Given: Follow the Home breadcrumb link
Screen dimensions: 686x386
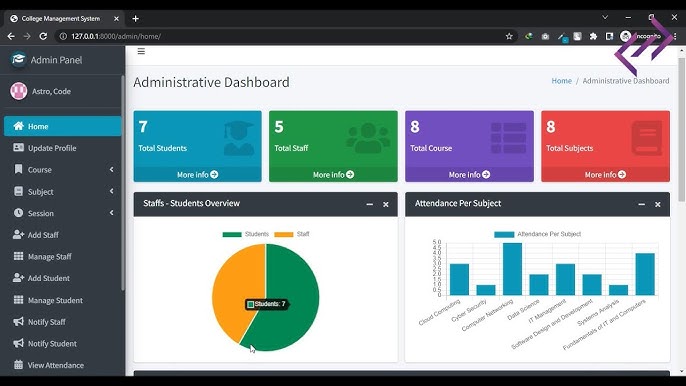Looking at the screenshot, I should (x=561, y=81).
